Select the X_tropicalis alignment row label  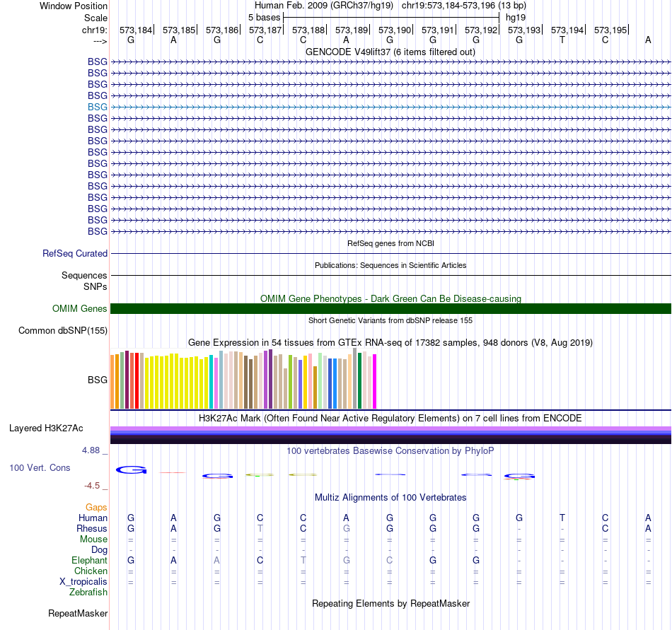(x=83, y=582)
